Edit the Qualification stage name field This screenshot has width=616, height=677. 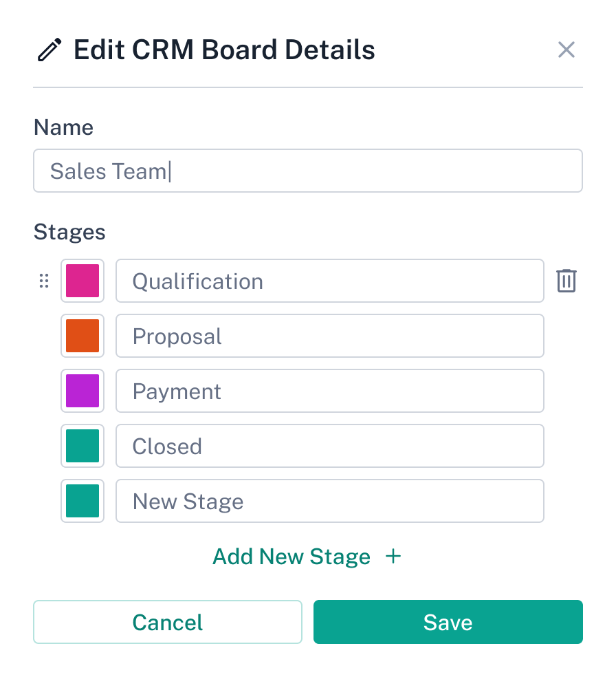click(x=330, y=281)
